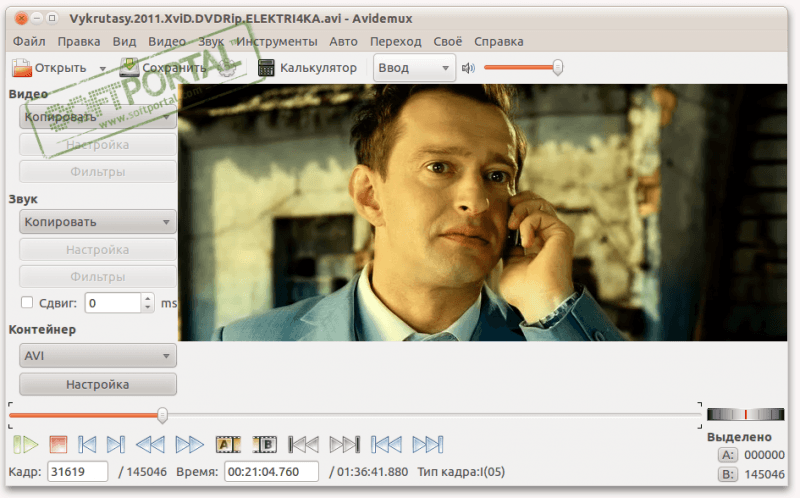Click the Звук Настройка button
The height and width of the screenshot is (498, 800).
point(98,250)
